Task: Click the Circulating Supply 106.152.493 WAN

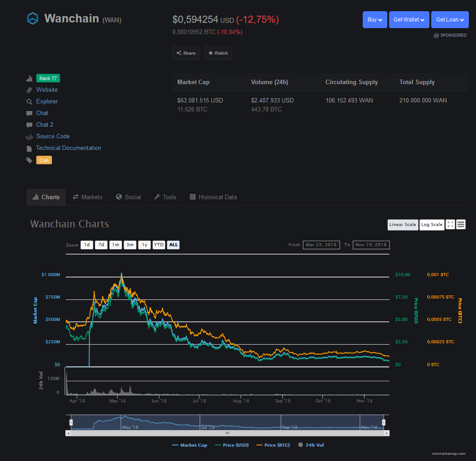Action: (x=349, y=100)
